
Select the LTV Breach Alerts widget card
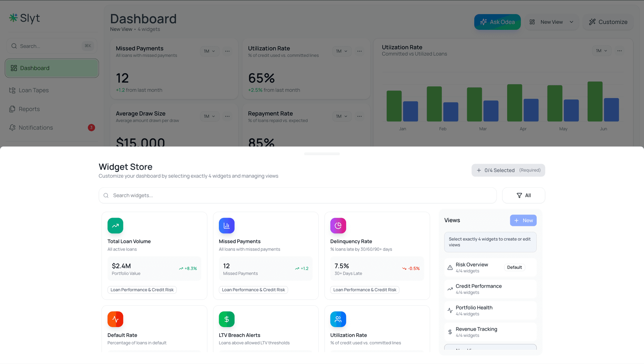click(266, 329)
